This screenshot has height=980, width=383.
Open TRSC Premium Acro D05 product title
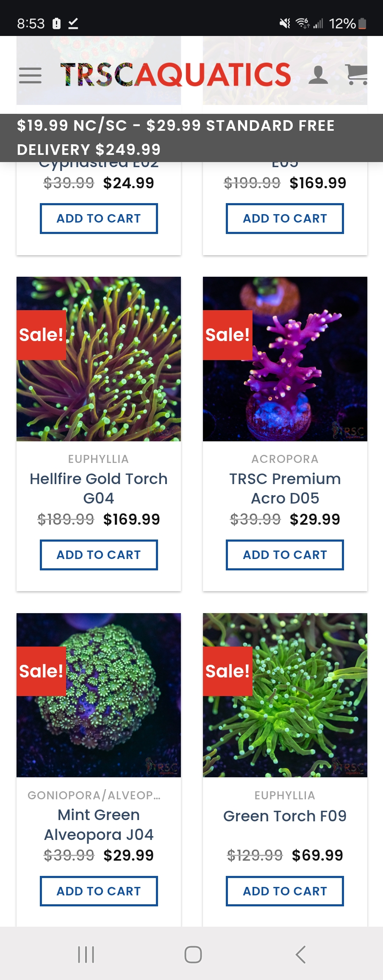[x=285, y=488]
